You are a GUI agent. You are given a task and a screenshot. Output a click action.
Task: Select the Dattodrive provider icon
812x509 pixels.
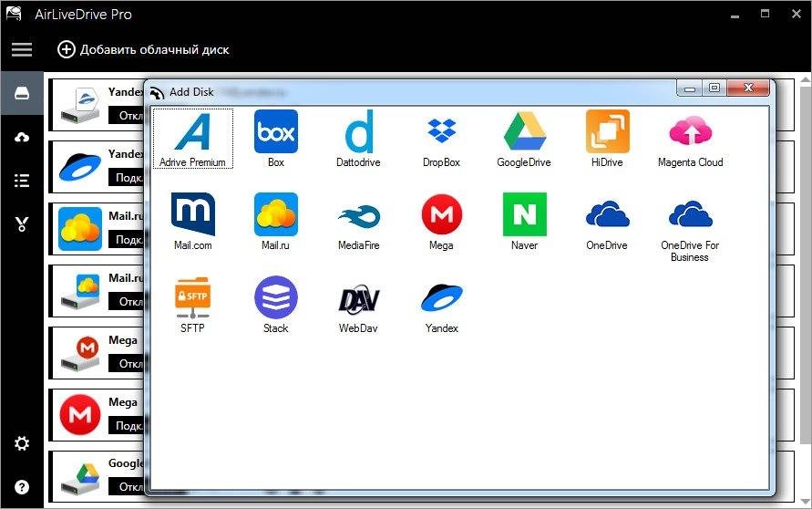(x=358, y=139)
